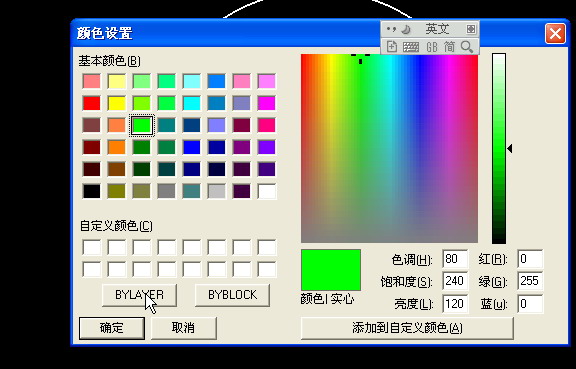Viewport: 576px width, 369px height.
Task: Pick the olive basic color swatch
Action: click(x=117, y=191)
